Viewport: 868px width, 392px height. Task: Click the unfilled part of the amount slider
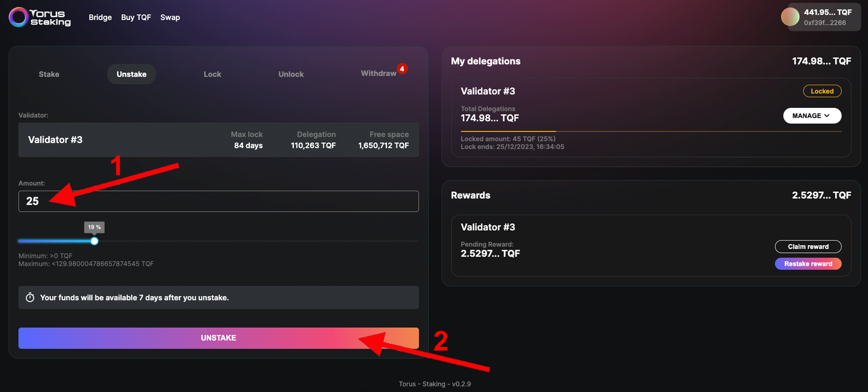tap(258, 241)
